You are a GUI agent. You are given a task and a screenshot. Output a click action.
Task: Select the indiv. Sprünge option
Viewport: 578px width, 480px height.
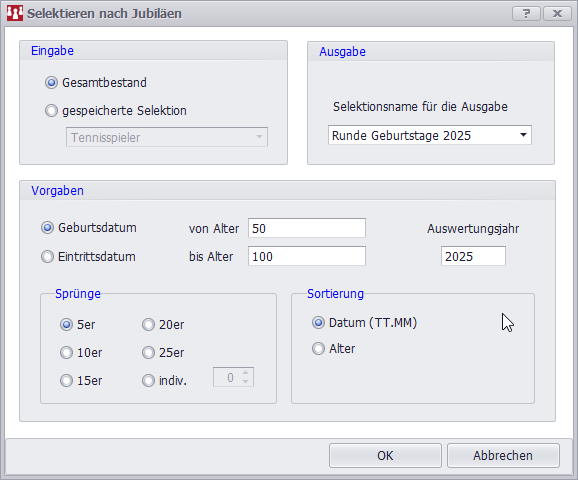148,381
